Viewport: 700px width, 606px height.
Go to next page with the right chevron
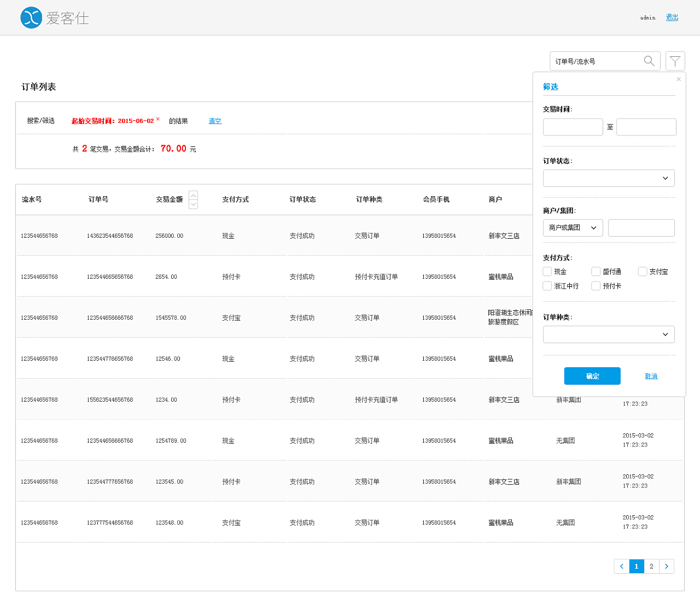click(667, 566)
